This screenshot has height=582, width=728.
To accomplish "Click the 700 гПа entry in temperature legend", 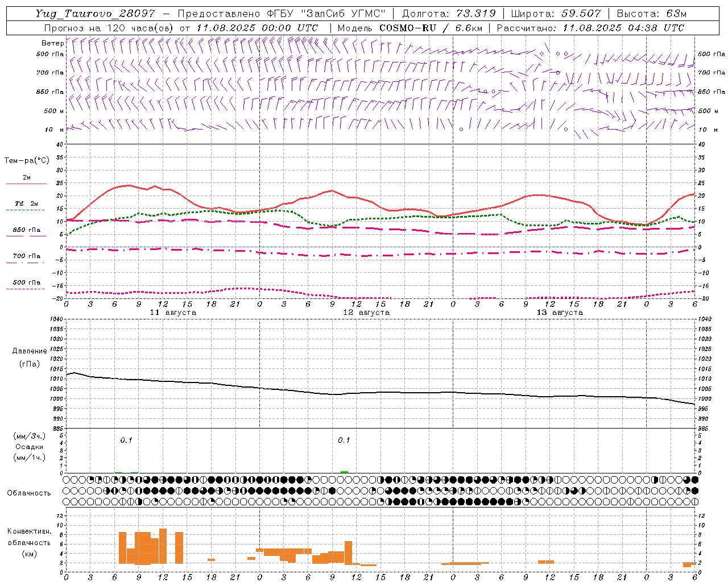I will [27, 256].
